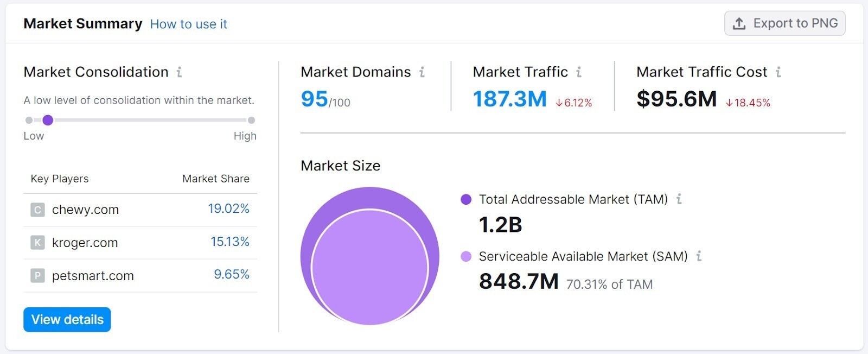Image resolution: width=868 pixels, height=354 pixels.
Task: Open the Serviceable Available Market info icon
Action: pos(699,256)
